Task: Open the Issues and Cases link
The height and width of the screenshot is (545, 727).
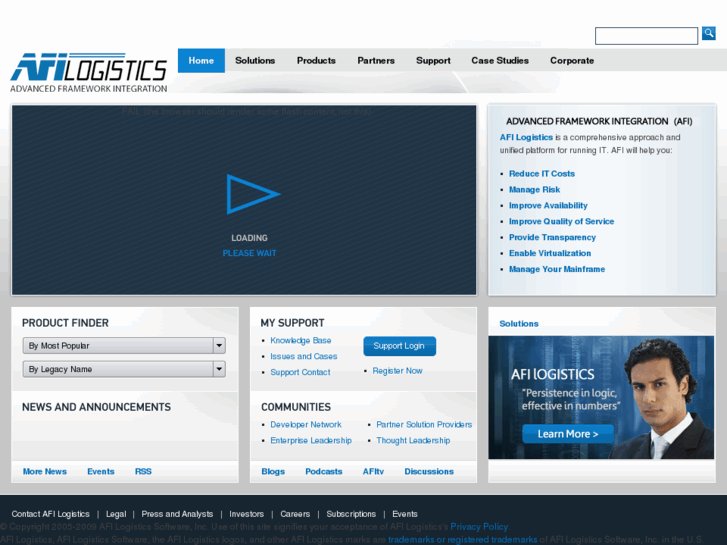Action: tap(304, 356)
